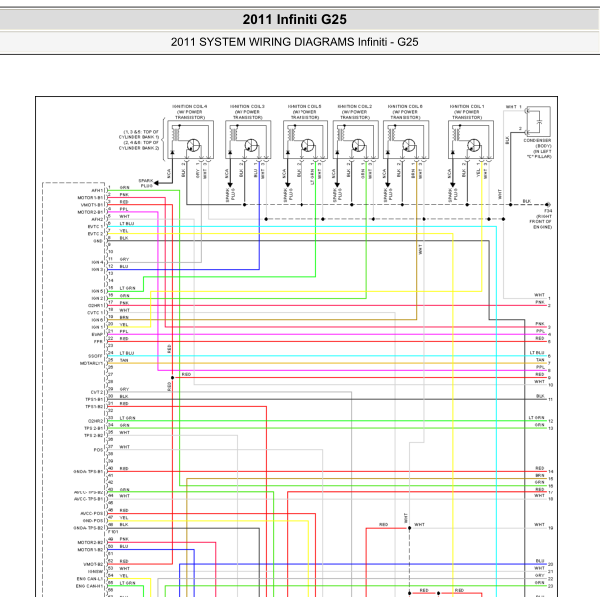Click the IGNSW terminal label

(x=96, y=571)
